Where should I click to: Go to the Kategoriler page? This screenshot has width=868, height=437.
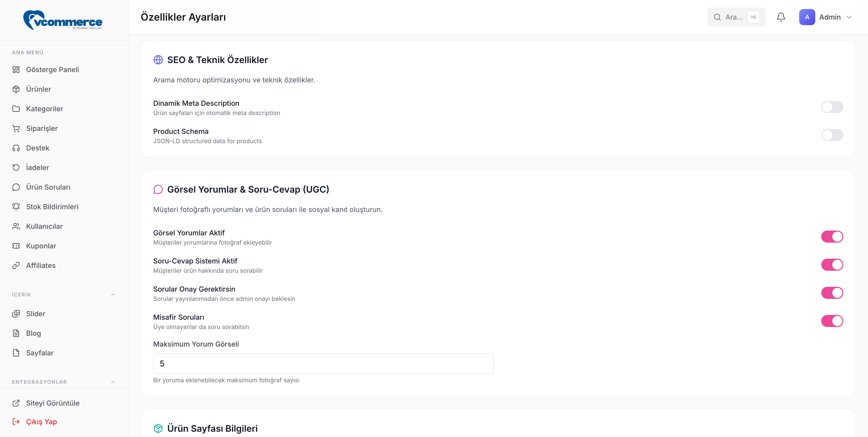tap(44, 109)
